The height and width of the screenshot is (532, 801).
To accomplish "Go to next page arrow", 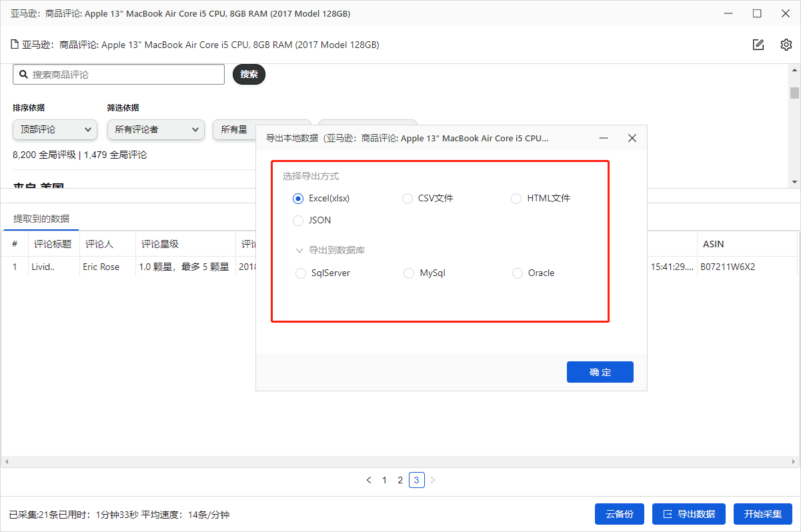I will tap(433, 480).
